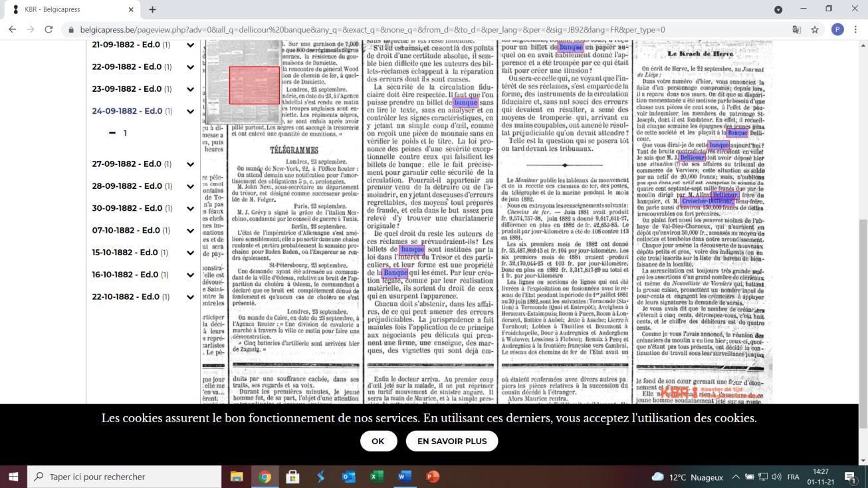Image resolution: width=868 pixels, height=488 pixels.
Task: Open a new browser tab
Action: pyautogui.click(x=152, y=9)
